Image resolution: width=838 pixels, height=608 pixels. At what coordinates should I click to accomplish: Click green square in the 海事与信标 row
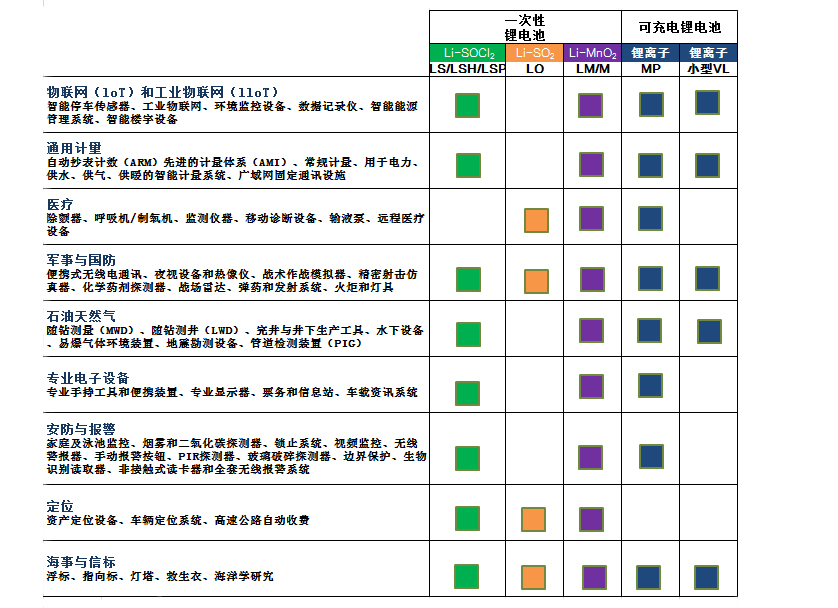coord(467,576)
